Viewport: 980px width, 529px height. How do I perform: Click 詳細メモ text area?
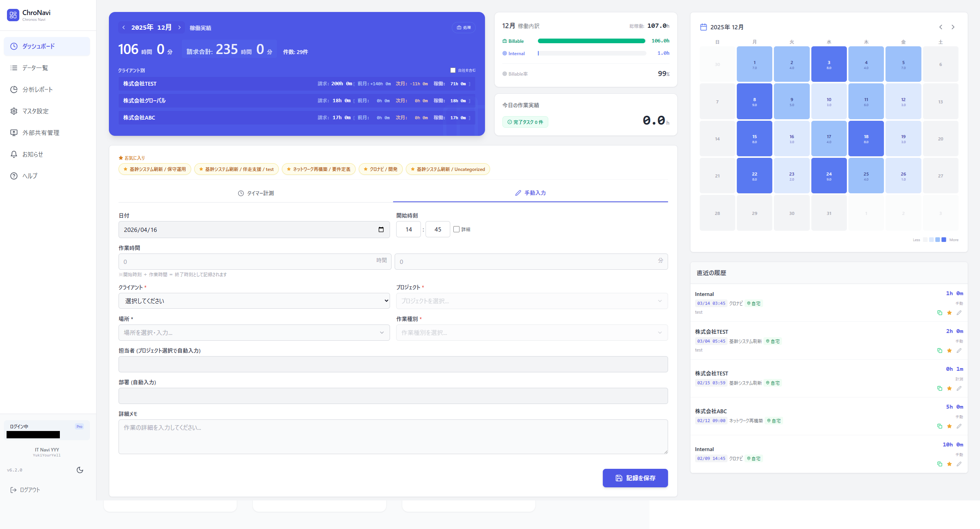pyautogui.click(x=393, y=436)
